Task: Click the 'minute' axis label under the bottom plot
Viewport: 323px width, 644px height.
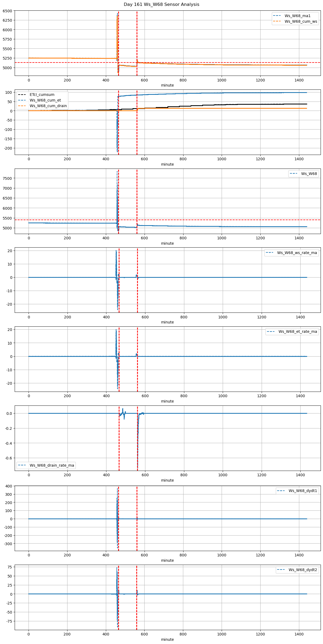Action: click(x=167, y=639)
